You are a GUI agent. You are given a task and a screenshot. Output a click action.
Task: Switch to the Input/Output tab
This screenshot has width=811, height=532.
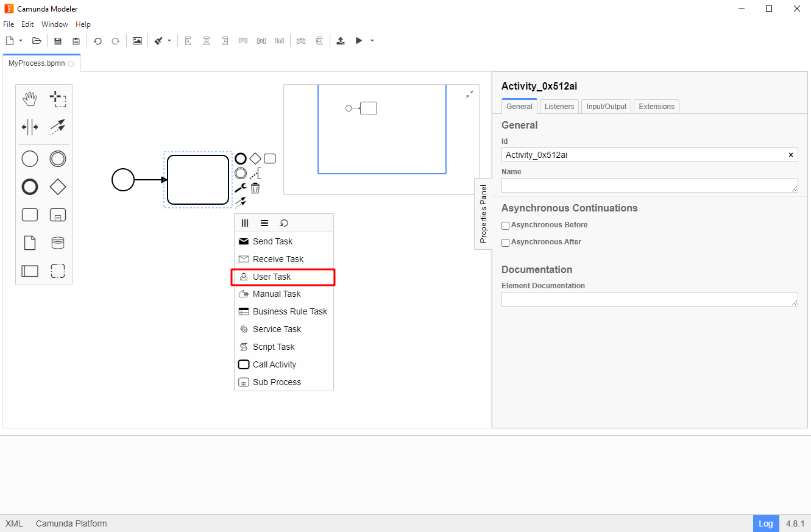(x=606, y=107)
